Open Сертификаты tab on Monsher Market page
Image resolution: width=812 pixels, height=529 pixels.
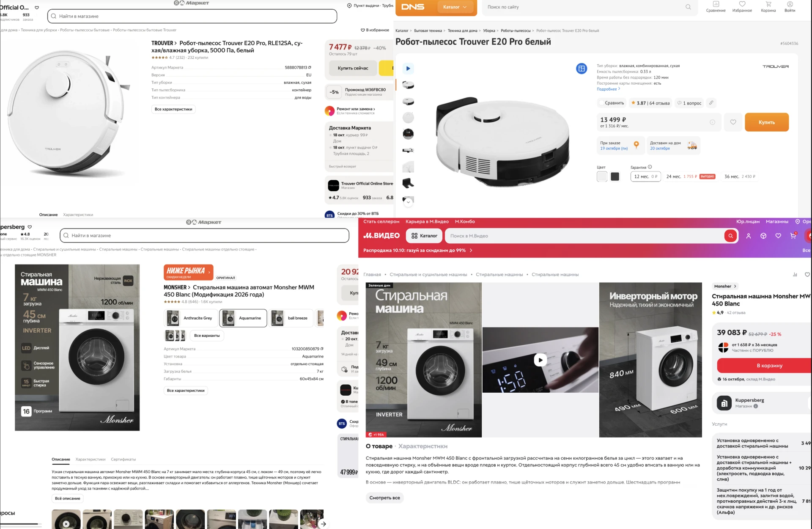[x=123, y=459]
